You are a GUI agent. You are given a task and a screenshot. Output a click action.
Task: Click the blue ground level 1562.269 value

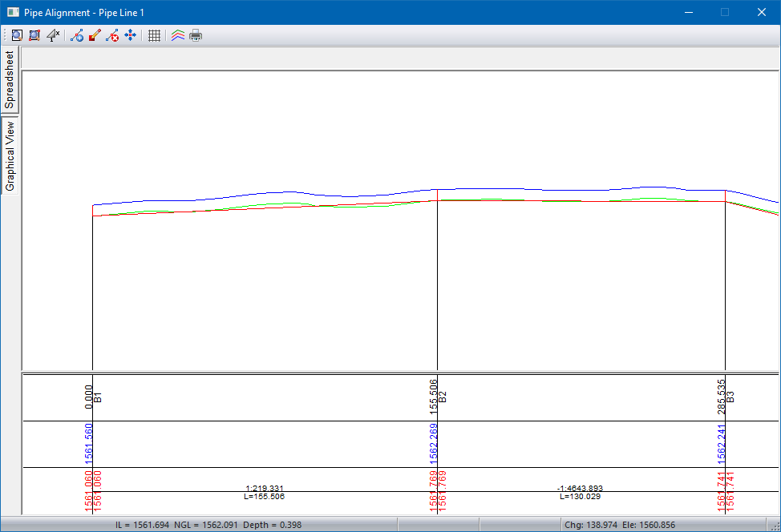coord(434,445)
